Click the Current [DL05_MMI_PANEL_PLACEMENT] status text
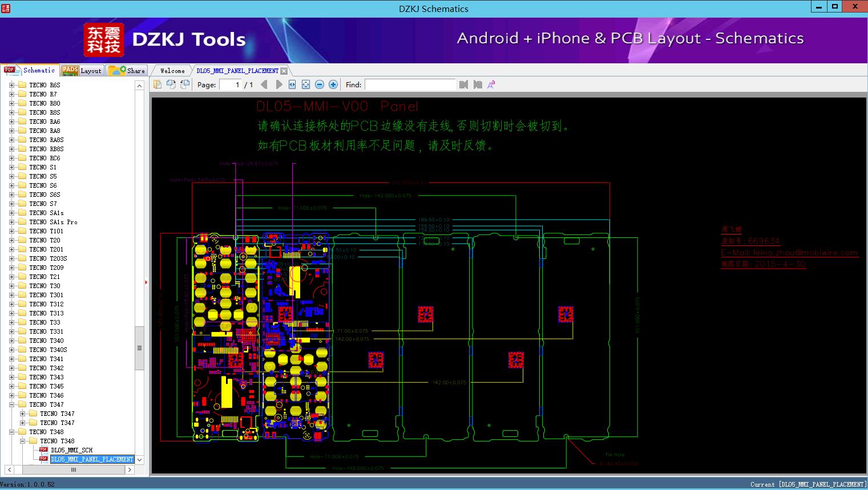The height and width of the screenshot is (490, 868). coord(808,484)
